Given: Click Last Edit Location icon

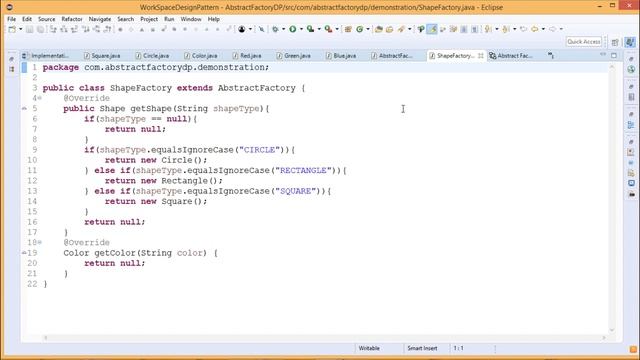Looking at the screenshot, I should (x=524, y=29).
